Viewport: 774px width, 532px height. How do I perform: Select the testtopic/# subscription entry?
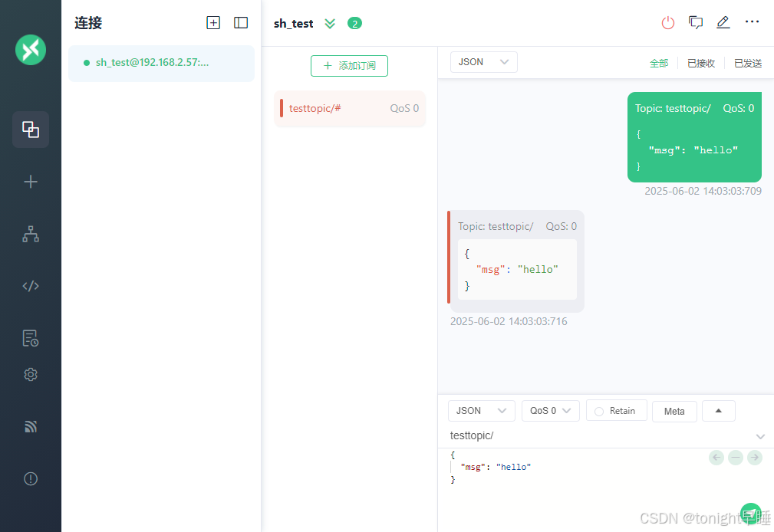tap(349, 109)
